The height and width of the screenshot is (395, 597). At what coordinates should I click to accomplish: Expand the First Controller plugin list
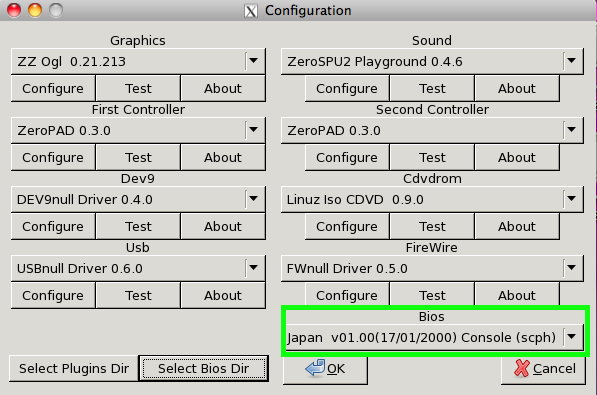point(138,130)
